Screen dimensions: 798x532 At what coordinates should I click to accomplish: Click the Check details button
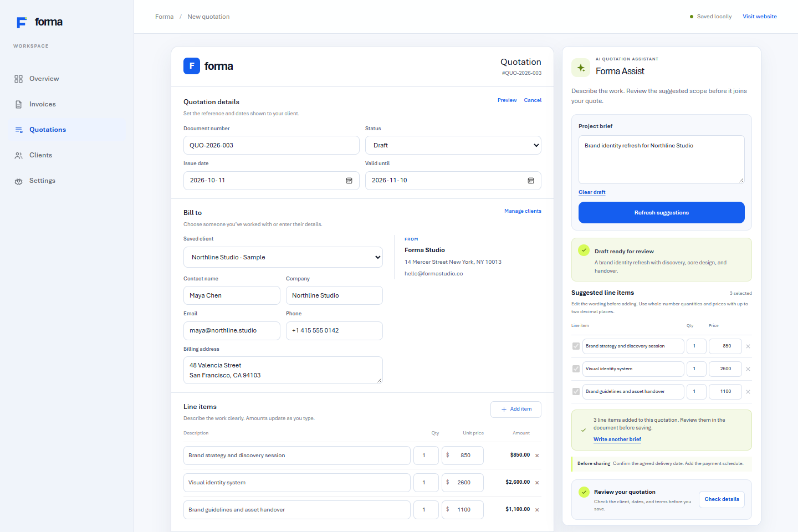pos(722,499)
